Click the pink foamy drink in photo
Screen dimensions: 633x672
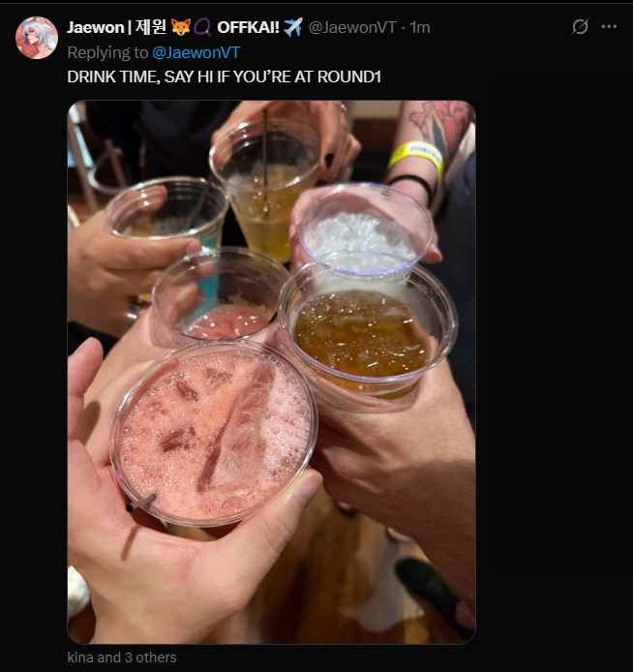(214, 434)
